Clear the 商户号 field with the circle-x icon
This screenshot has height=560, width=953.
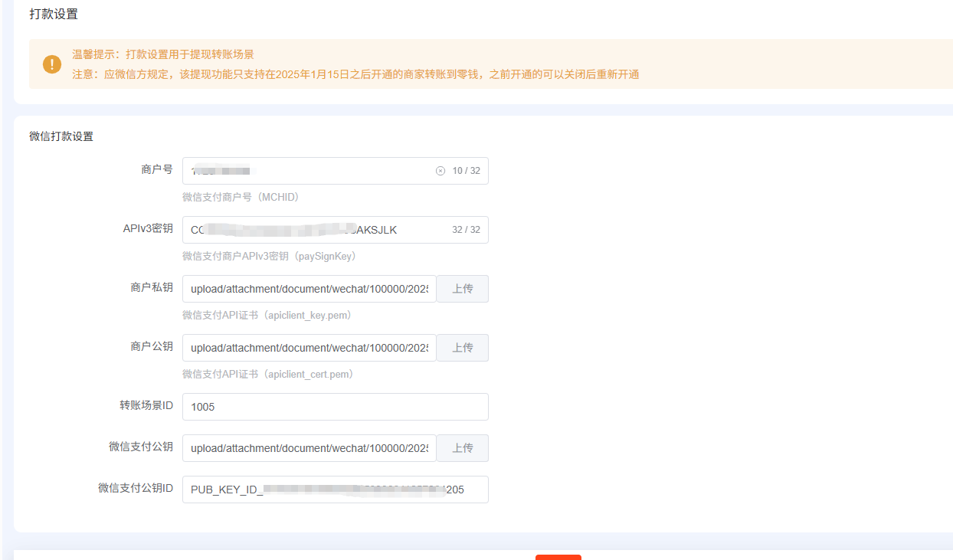pos(440,171)
